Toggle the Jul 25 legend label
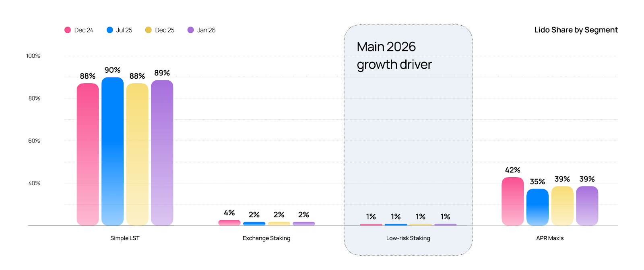 click(x=124, y=30)
